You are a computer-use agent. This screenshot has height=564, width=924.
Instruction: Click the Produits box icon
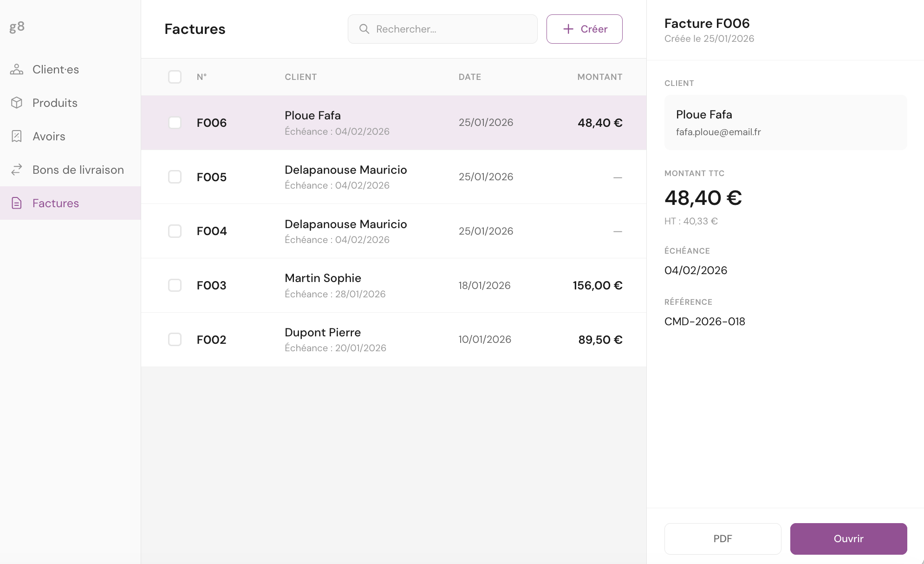[17, 103]
